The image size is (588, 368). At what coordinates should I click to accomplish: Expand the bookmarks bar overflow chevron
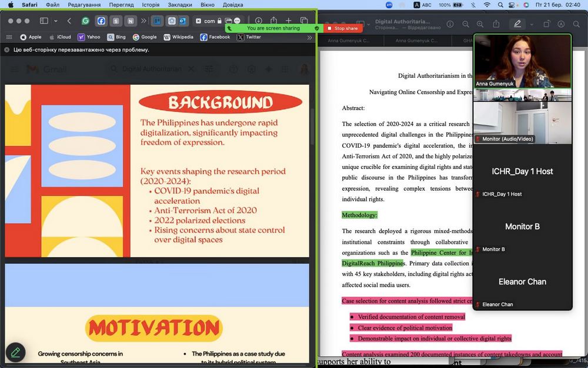(310, 37)
